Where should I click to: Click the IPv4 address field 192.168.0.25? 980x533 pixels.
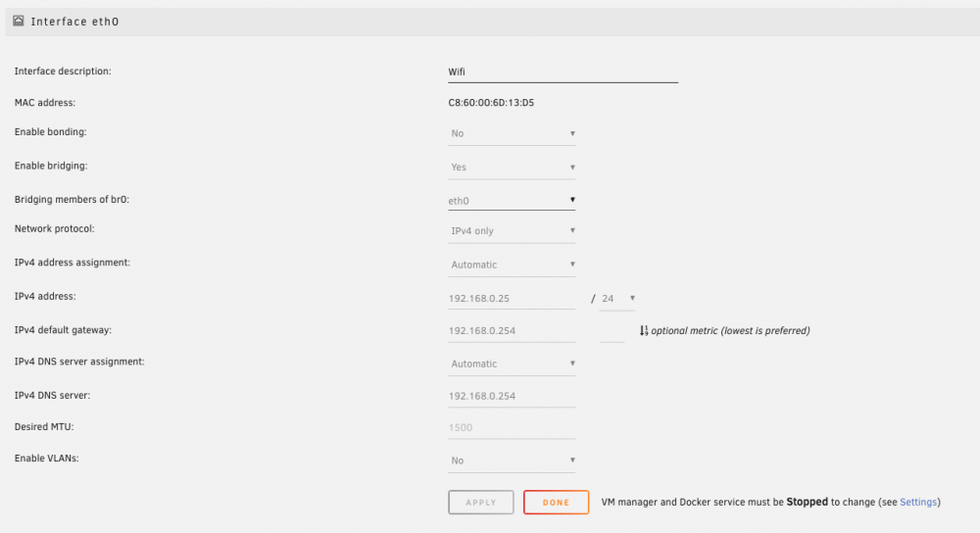pyautogui.click(x=512, y=298)
